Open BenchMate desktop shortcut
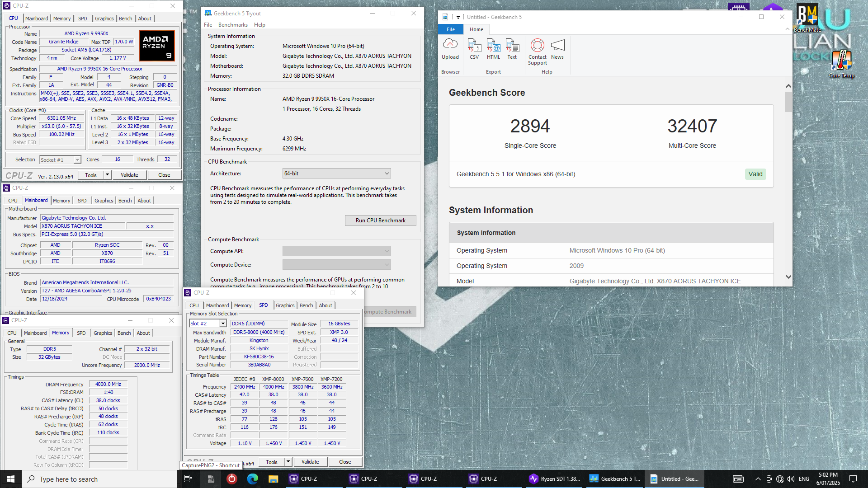This screenshot has height=488, width=868. [x=807, y=18]
